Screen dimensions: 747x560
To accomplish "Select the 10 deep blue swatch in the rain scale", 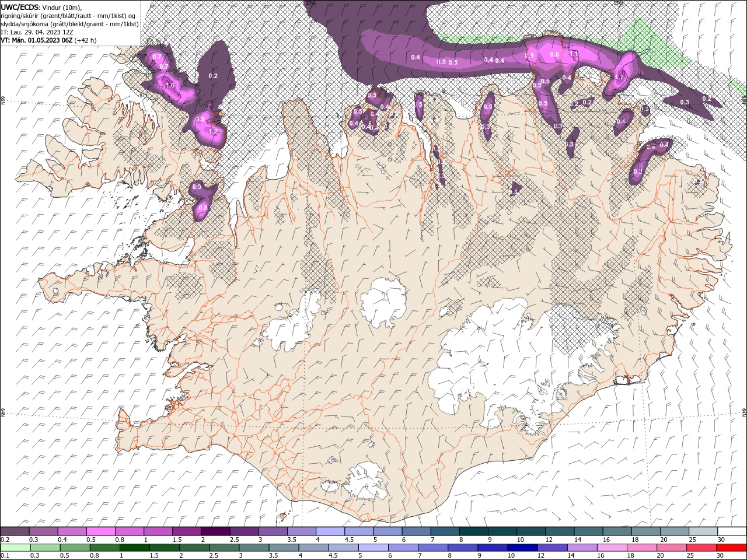I will (522, 547).
